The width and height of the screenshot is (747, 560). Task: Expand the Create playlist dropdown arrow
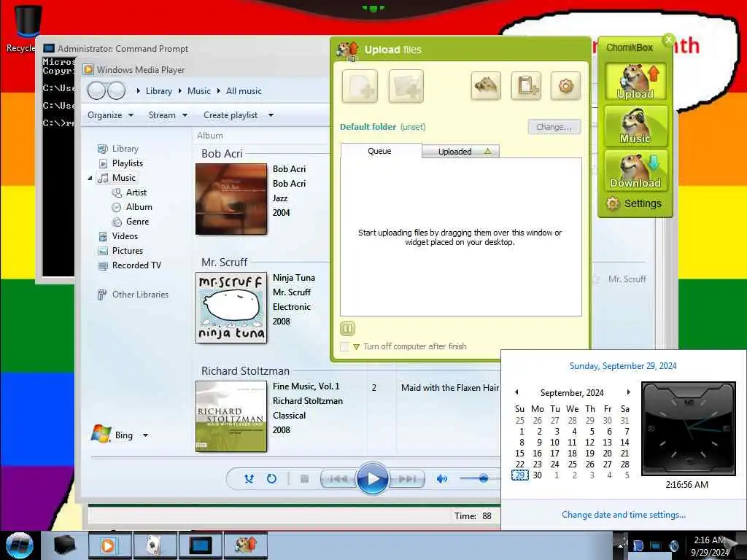click(x=271, y=115)
